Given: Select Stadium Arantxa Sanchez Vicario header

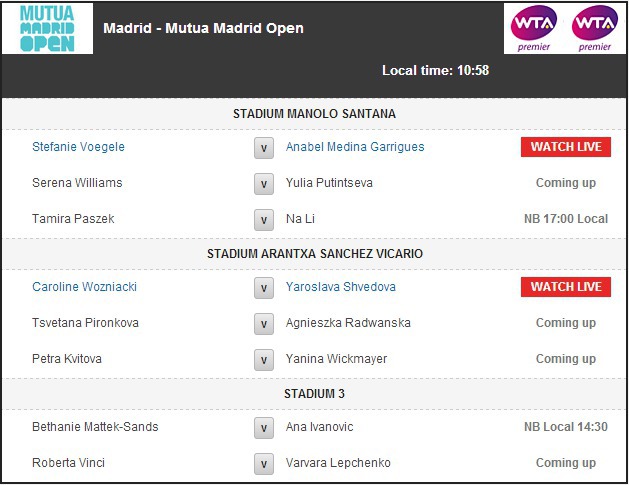Looking at the screenshot, I should tap(314, 254).
